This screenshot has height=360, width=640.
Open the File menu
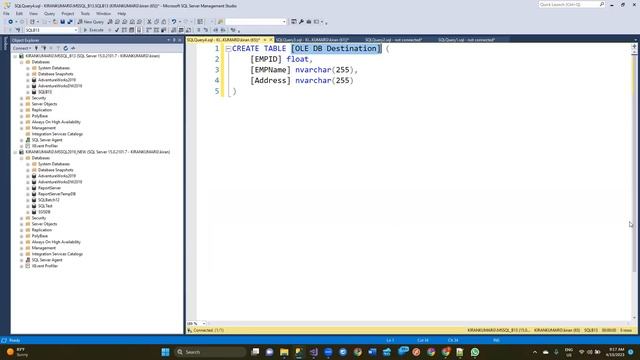tap(6, 13)
